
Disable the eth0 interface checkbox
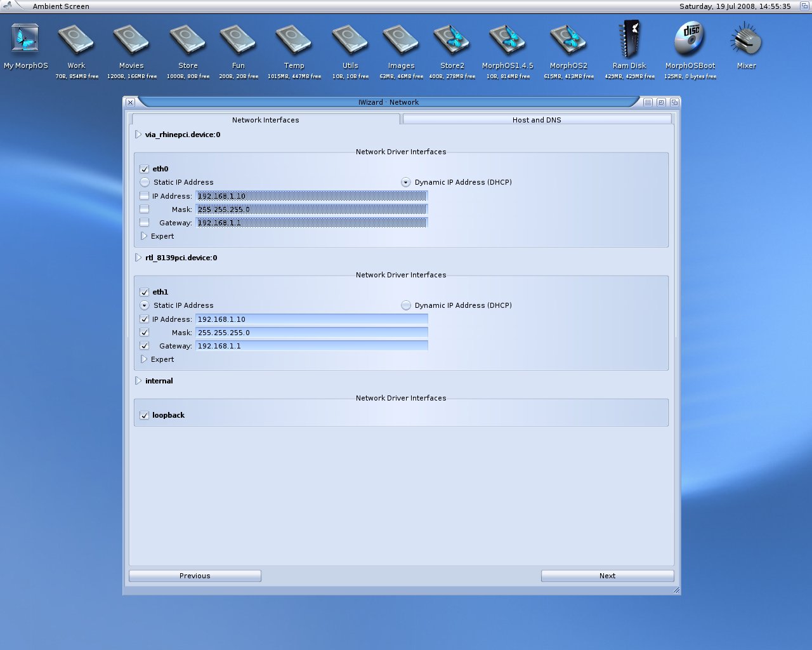click(145, 169)
